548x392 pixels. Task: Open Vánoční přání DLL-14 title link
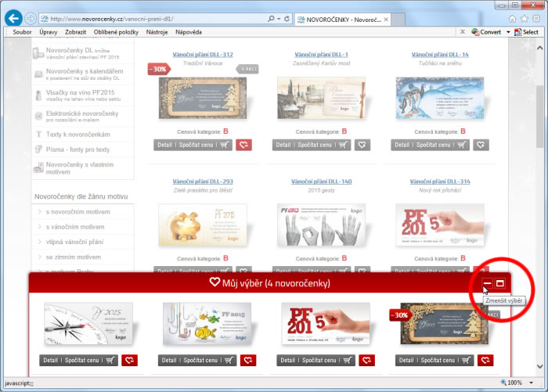(440, 55)
